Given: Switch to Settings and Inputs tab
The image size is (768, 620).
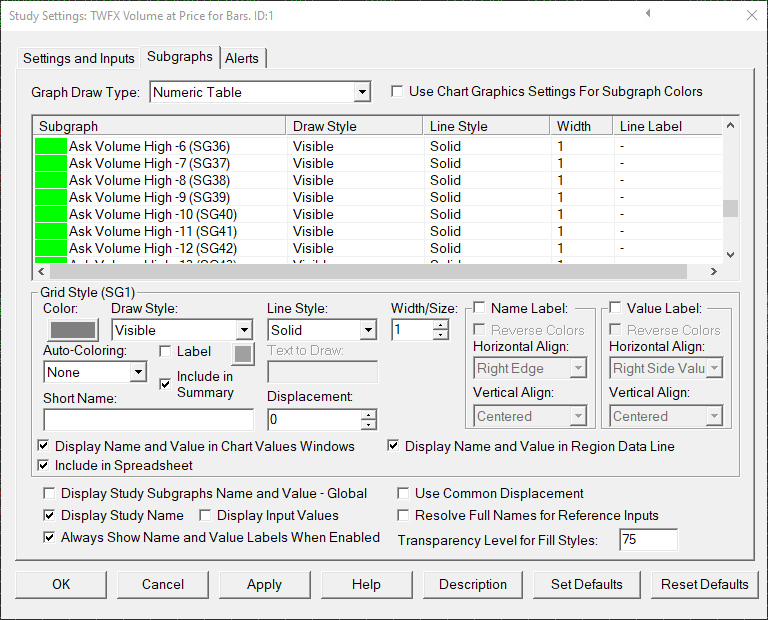Looking at the screenshot, I should [x=78, y=58].
